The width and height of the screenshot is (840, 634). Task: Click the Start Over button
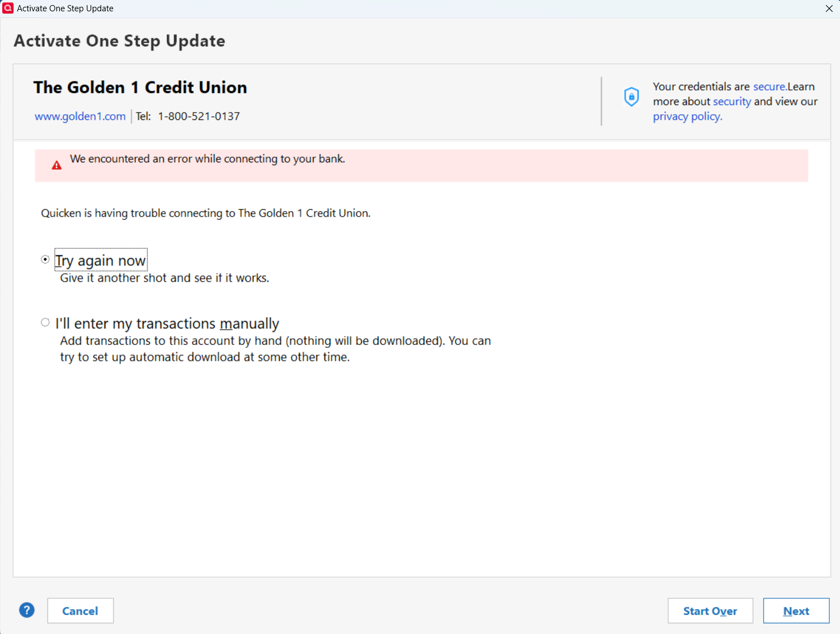710,611
